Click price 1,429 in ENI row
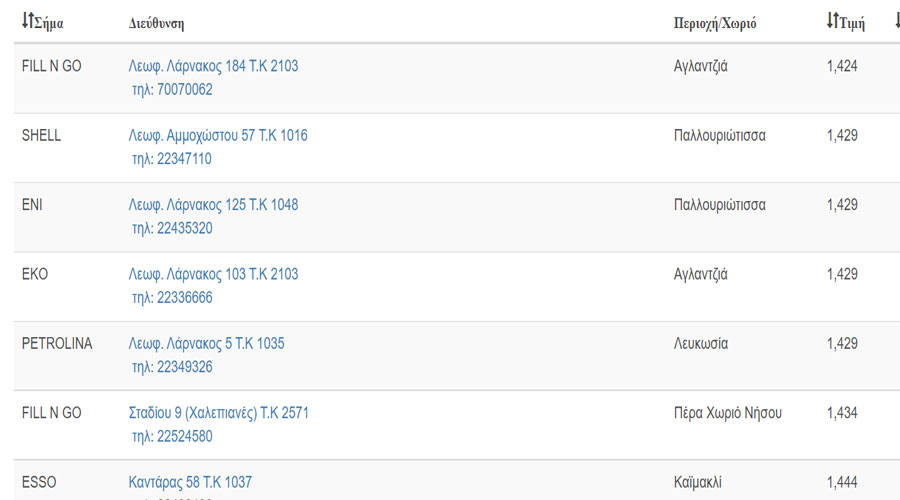900x500 pixels. (x=842, y=205)
